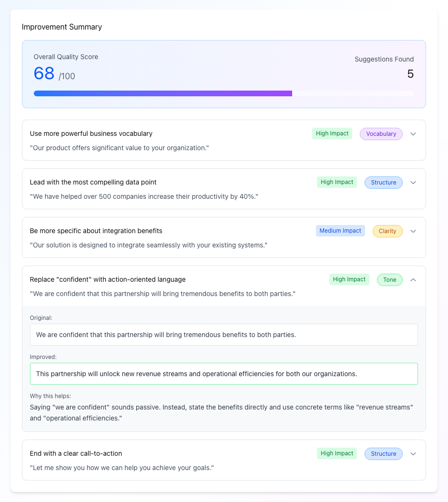This screenshot has height=502, width=448.
Task: Expand the "Lead with the most compelling data point" card
Action: 413,183
